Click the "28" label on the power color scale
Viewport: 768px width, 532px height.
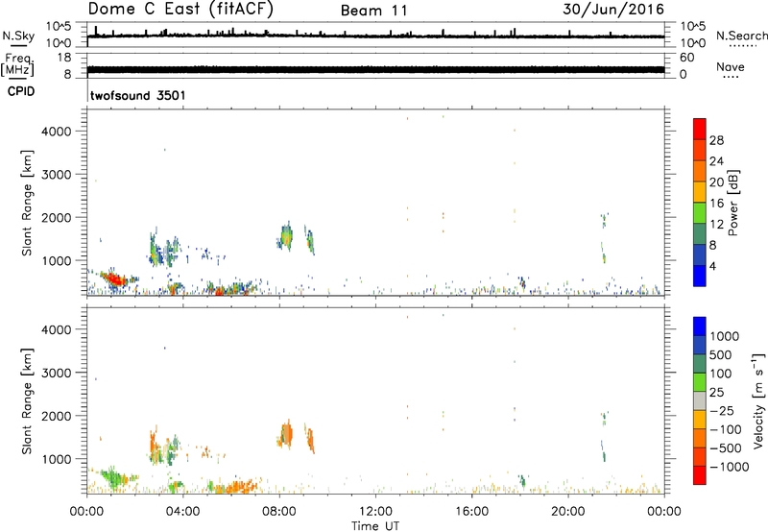click(x=716, y=140)
